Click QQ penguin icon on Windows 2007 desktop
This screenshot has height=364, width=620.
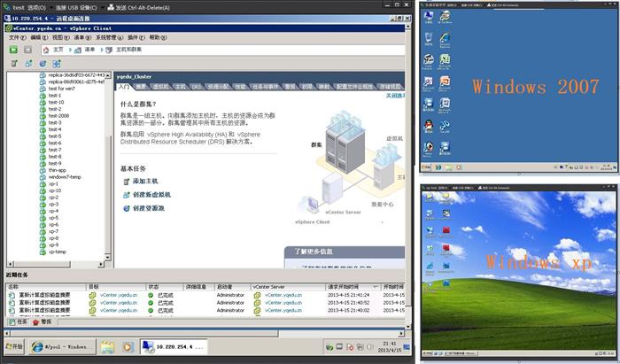pyautogui.click(x=428, y=125)
